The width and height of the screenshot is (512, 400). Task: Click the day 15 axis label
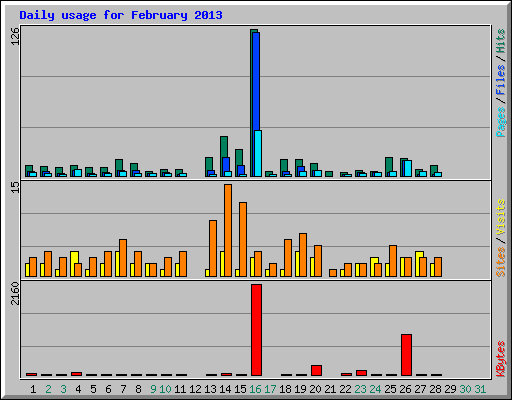coord(240,389)
